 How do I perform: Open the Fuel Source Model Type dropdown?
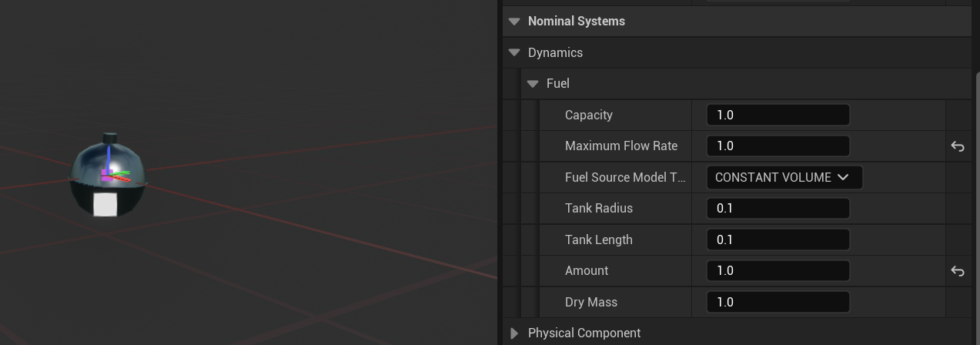(x=784, y=177)
